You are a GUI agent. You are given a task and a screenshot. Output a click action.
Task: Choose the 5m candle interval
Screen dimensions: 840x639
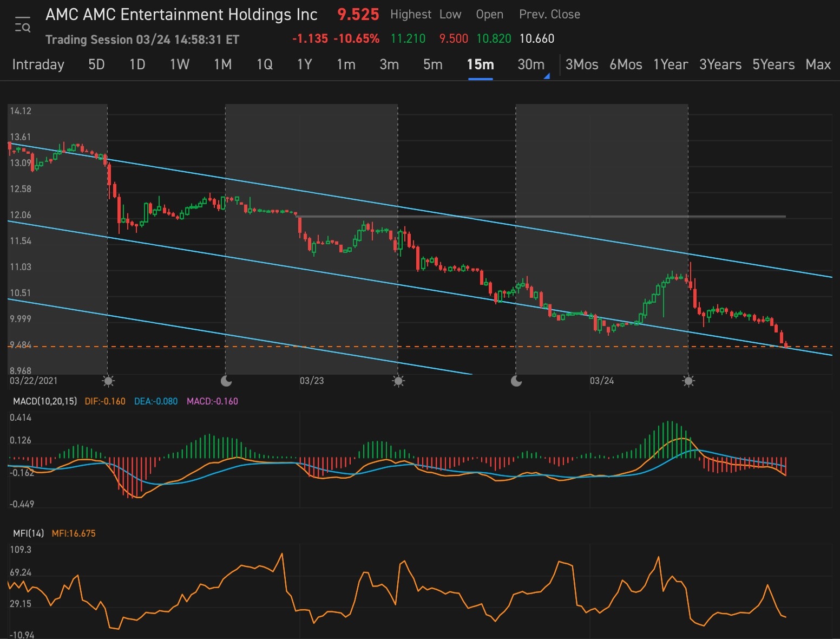pyautogui.click(x=433, y=64)
